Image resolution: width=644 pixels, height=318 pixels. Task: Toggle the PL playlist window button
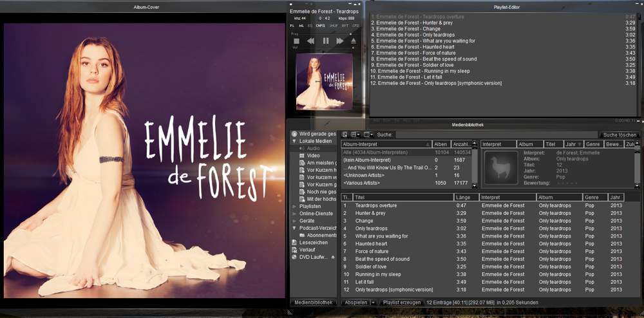click(x=292, y=26)
